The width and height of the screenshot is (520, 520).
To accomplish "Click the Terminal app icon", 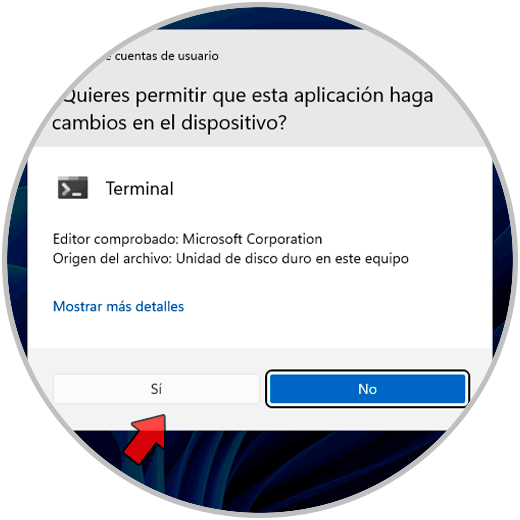I will coord(73,188).
